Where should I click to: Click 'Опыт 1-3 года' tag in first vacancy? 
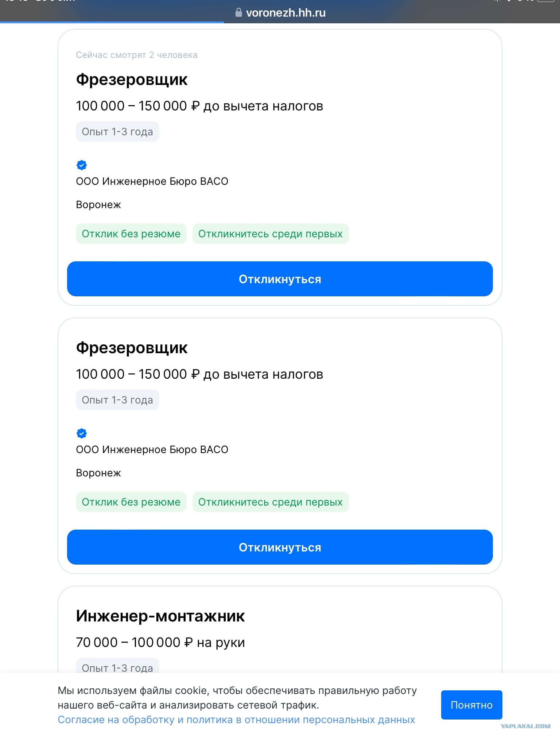(117, 132)
